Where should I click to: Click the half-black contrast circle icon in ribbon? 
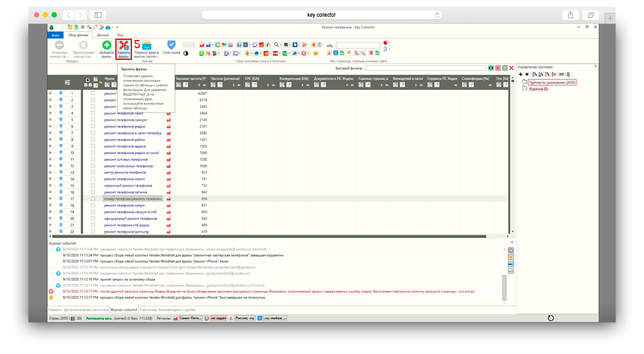(x=186, y=53)
